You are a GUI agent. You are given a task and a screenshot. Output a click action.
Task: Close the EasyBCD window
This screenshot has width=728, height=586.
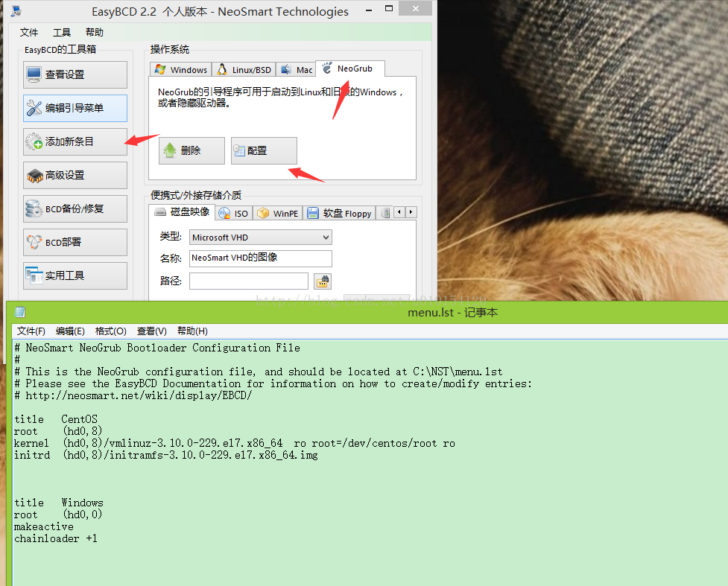point(416,8)
